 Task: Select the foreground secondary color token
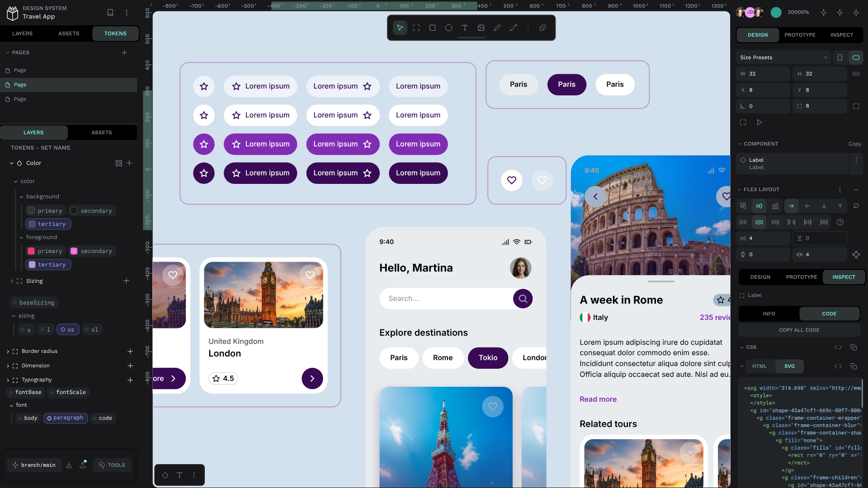(x=92, y=251)
